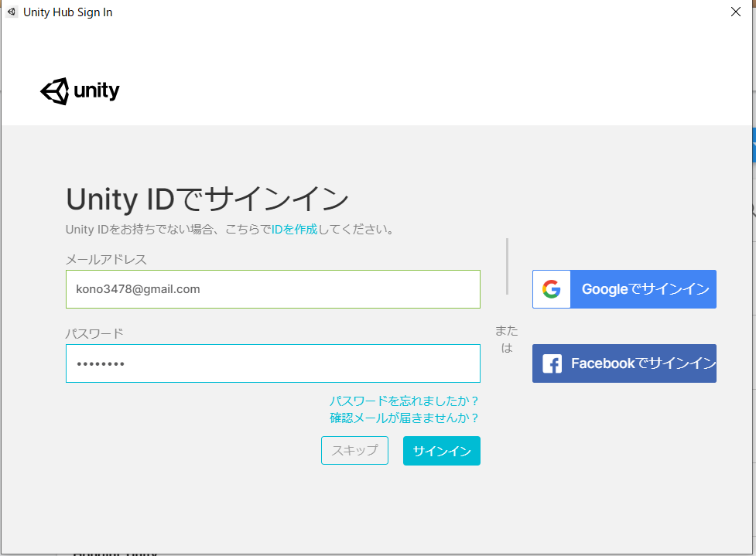Close the Unity Hub Sign In window
Screen dimensions: 756x556
(x=735, y=12)
